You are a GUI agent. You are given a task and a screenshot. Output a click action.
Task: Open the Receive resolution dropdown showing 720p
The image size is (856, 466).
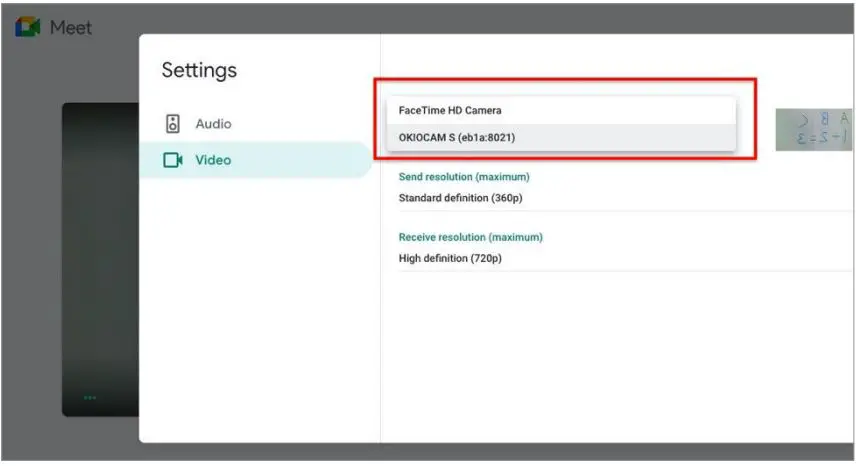(626, 258)
